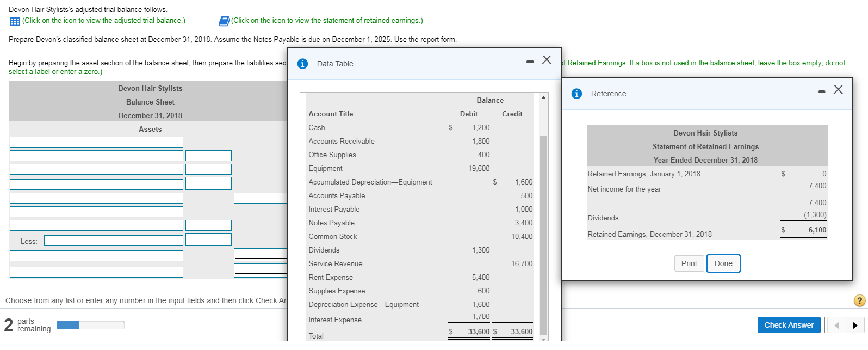This screenshot has width=868, height=350.
Task: Click the 'Supplies Expense' account title
Action: click(337, 291)
